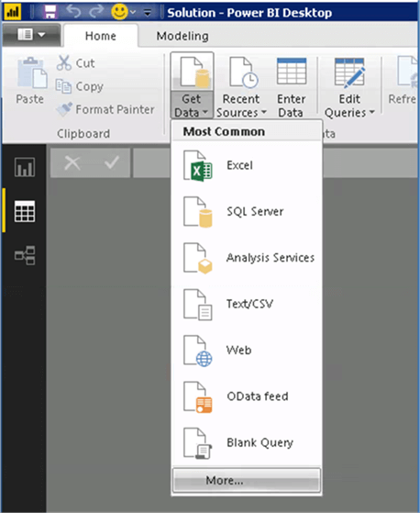420x513 pixels.
Task: Click the More... button in Get Data menu
Action: point(247,480)
